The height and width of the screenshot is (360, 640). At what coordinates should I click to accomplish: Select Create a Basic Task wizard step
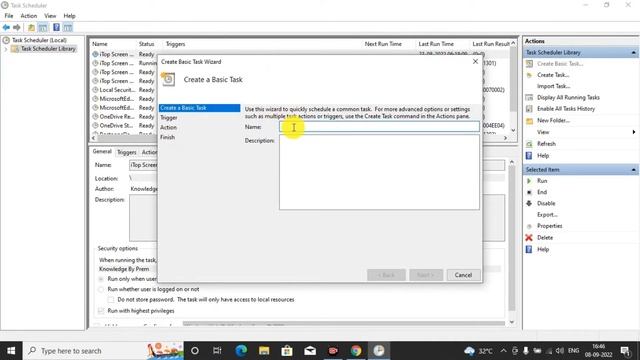click(x=199, y=108)
